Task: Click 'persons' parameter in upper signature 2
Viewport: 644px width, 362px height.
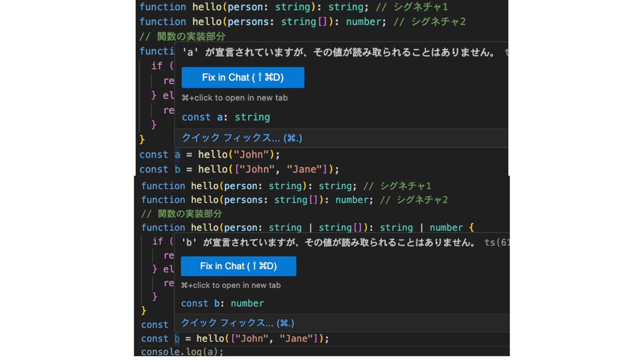Action: [x=248, y=22]
